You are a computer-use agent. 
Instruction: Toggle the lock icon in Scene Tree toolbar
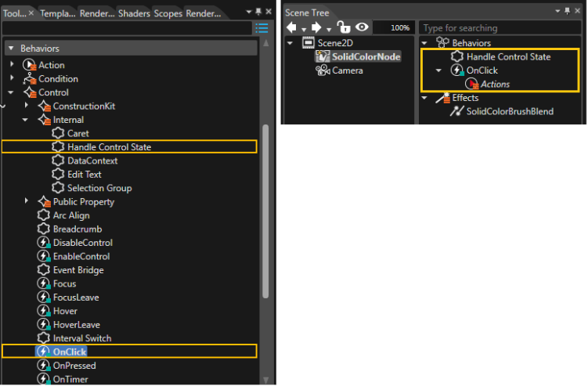(x=343, y=27)
